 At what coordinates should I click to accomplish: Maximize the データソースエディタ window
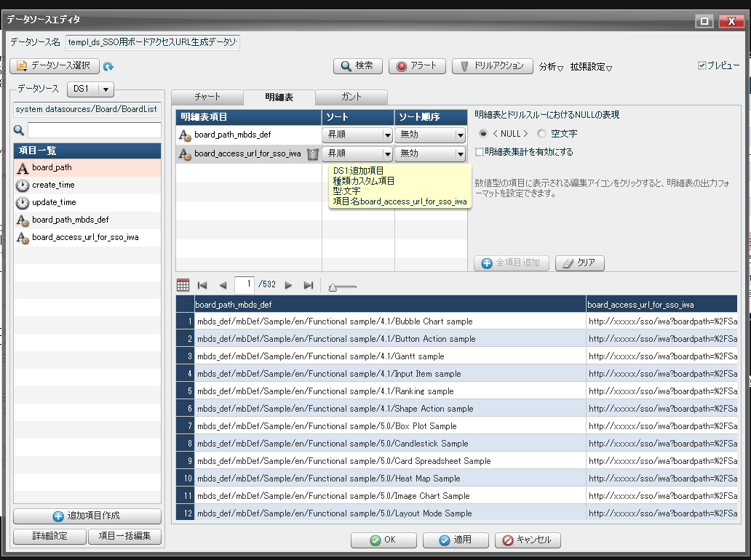[x=704, y=21]
